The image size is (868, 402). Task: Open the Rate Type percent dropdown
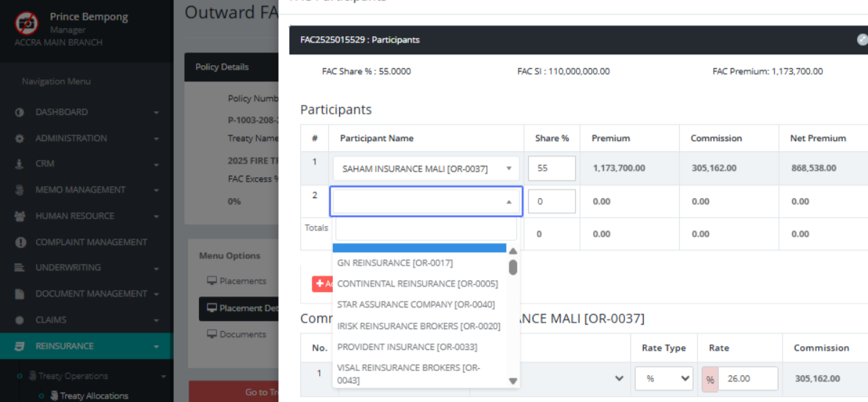(x=664, y=378)
